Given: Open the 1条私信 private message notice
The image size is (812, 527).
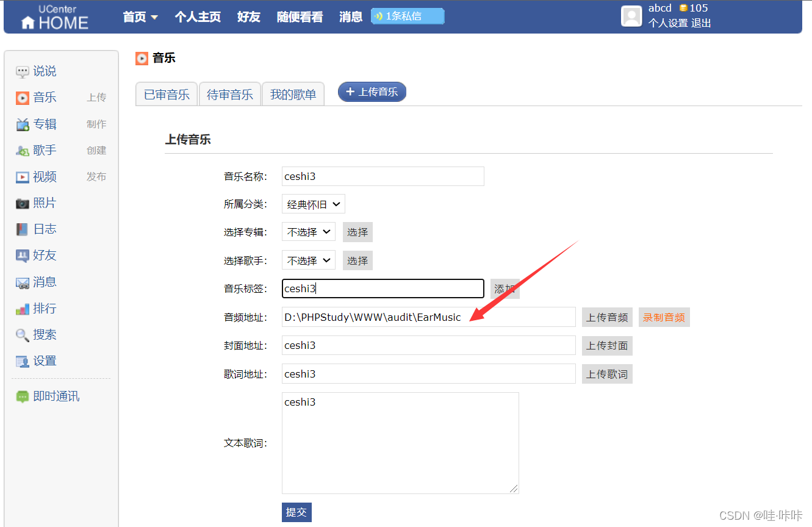Looking at the screenshot, I should [x=407, y=16].
